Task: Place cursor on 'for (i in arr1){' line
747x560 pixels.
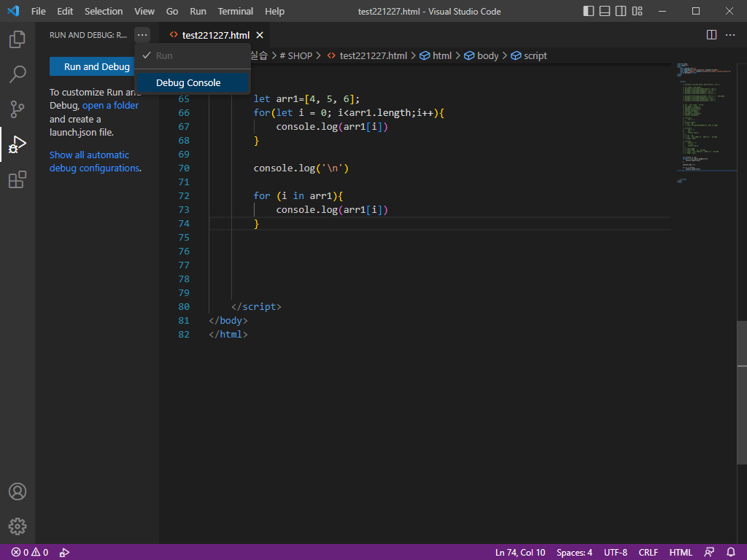Action: [x=298, y=195]
